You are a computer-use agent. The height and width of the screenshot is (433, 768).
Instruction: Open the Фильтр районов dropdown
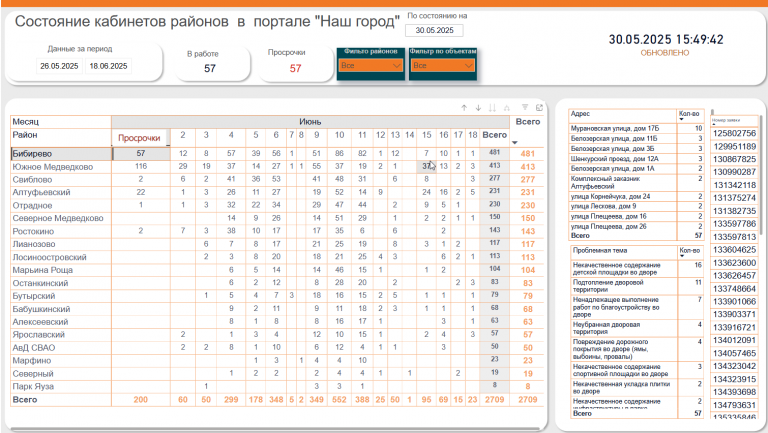[x=370, y=66]
